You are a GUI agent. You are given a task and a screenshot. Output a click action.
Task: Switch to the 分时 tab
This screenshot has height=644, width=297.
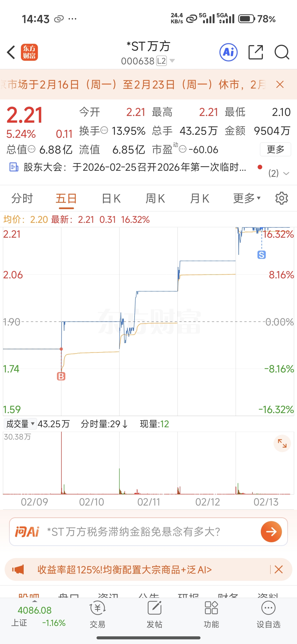point(22,198)
